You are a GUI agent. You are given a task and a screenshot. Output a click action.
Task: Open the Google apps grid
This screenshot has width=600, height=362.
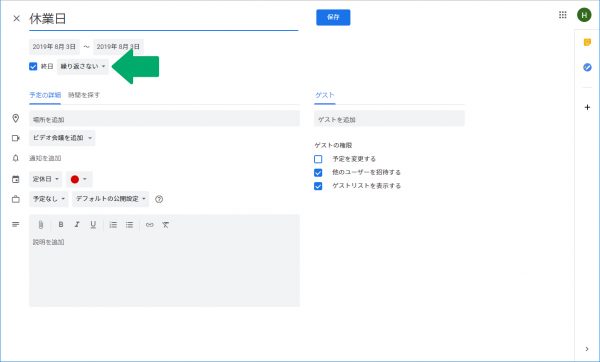[x=562, y=15]
